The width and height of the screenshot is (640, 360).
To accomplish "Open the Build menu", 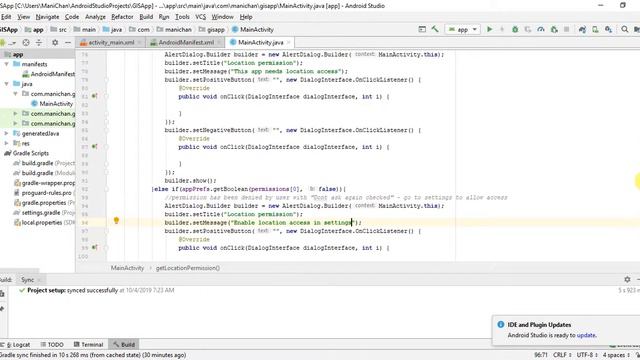I will tap(146, 17).
